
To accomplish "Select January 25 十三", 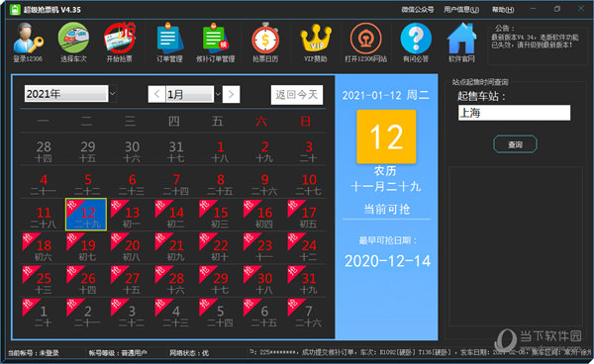I will [43, 281].
